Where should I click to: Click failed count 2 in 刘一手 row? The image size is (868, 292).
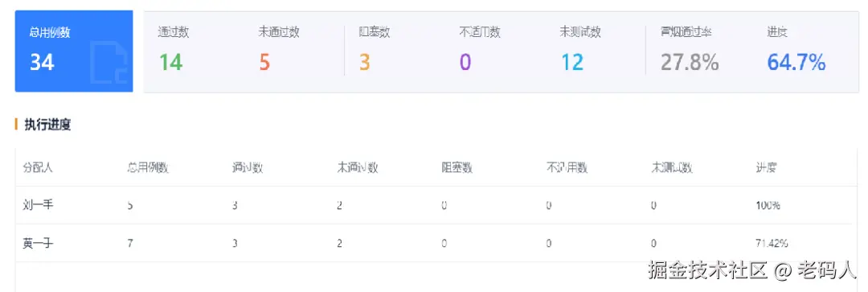pyautogui.click(x=340, y=206)
